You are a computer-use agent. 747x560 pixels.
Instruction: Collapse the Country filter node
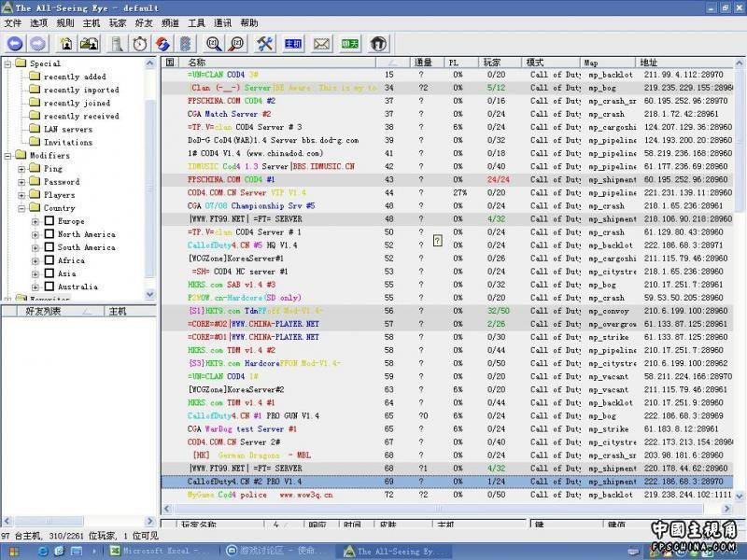point(21,208)
